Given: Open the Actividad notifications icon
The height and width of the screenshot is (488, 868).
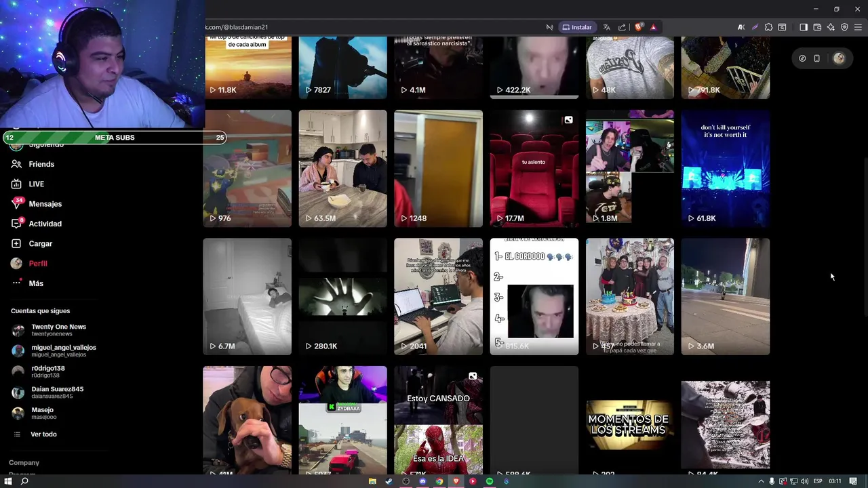Looking at the screenshot, I should pyautogui.click(x=16, y=224).
